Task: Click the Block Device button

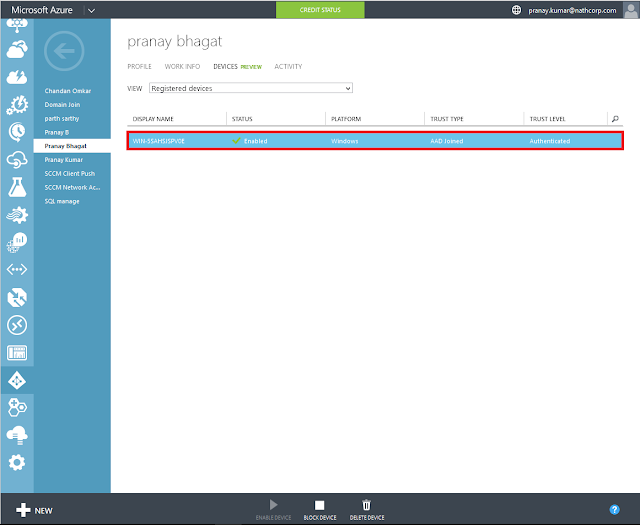Action: (320, 510)
